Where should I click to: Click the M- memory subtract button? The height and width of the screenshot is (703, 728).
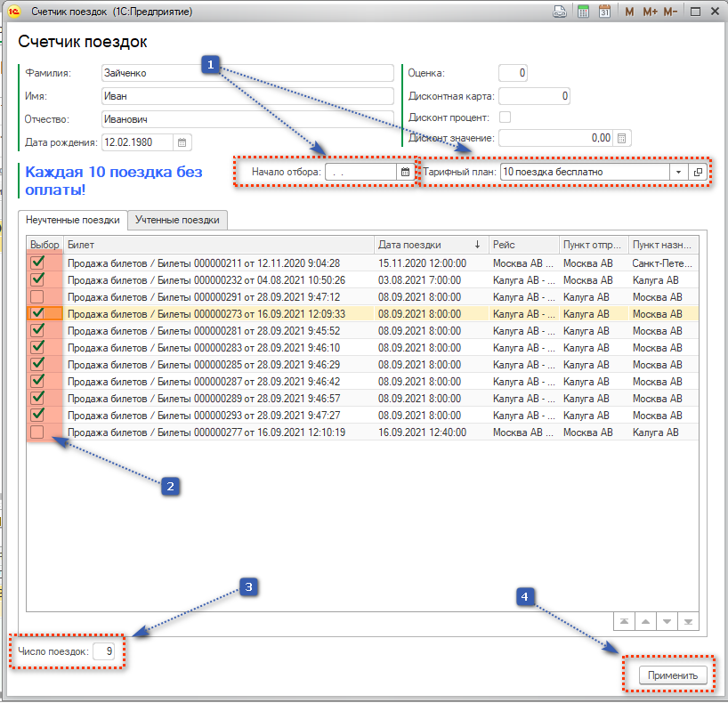[670, 12]
